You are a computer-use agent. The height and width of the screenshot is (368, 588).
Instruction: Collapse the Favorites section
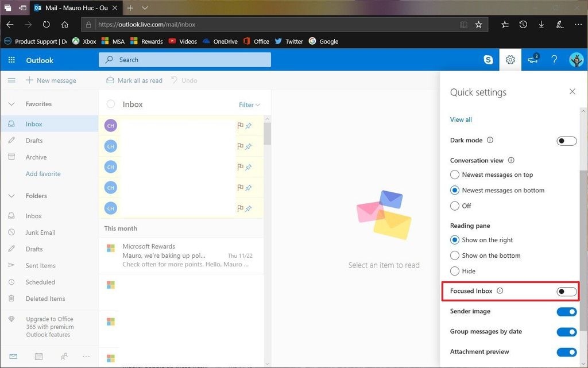tap(11, 104)
